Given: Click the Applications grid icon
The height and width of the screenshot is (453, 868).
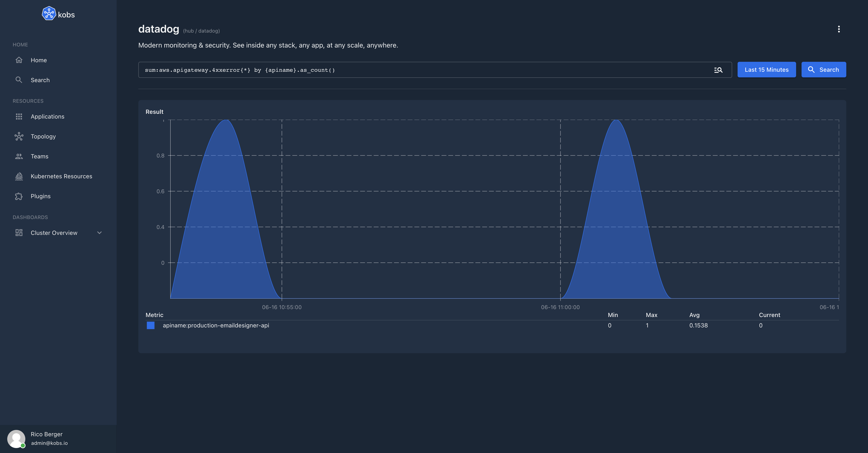Looking at the screenshot, I should click(19, 116).
